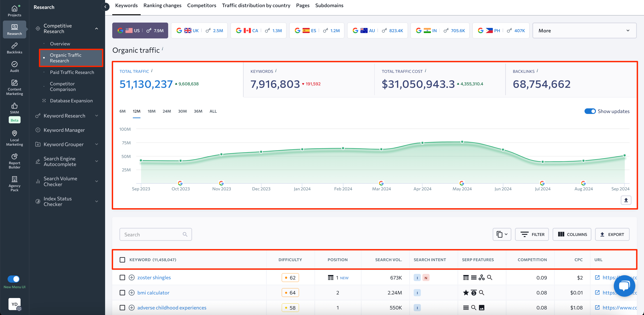The height and width of the screenshot is (315, 644).
Task: Check the bmi calculator row checkbox
Action: (x=122, y=292)
